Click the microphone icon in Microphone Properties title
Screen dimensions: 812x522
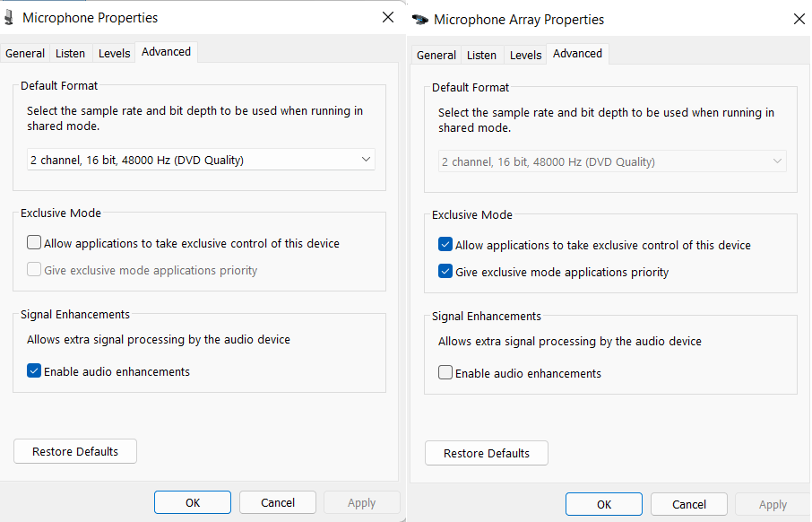[x=9, y=18]
